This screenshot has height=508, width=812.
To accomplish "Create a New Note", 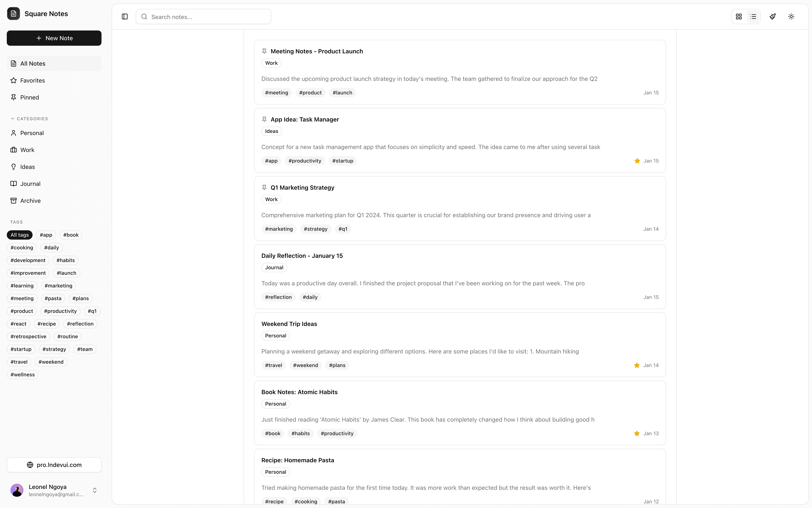I will pyautogui.click(x=54, y=38).
